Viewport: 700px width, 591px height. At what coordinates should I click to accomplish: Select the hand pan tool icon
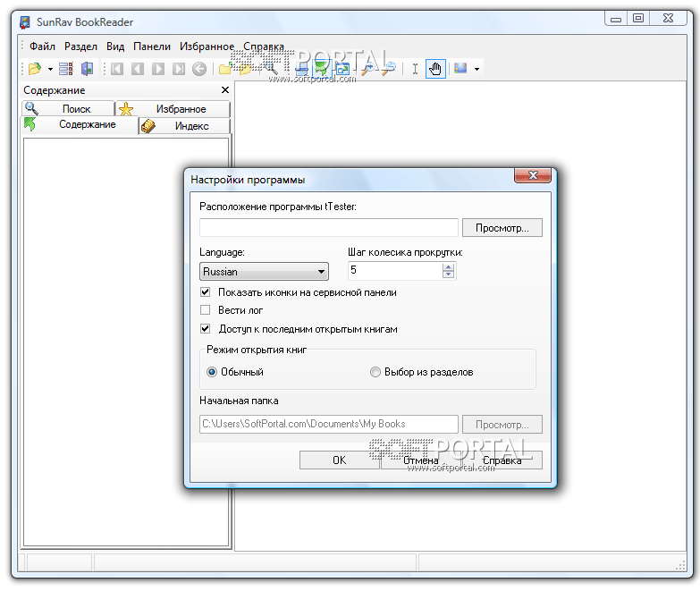[x=435, y=69]
